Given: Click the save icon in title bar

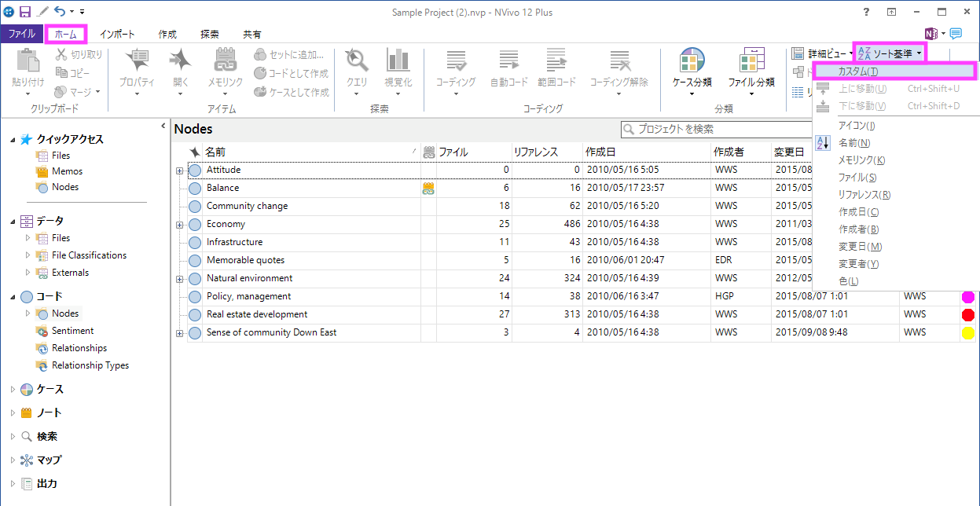Looking at the screenshot, I should tap(25, 12).
